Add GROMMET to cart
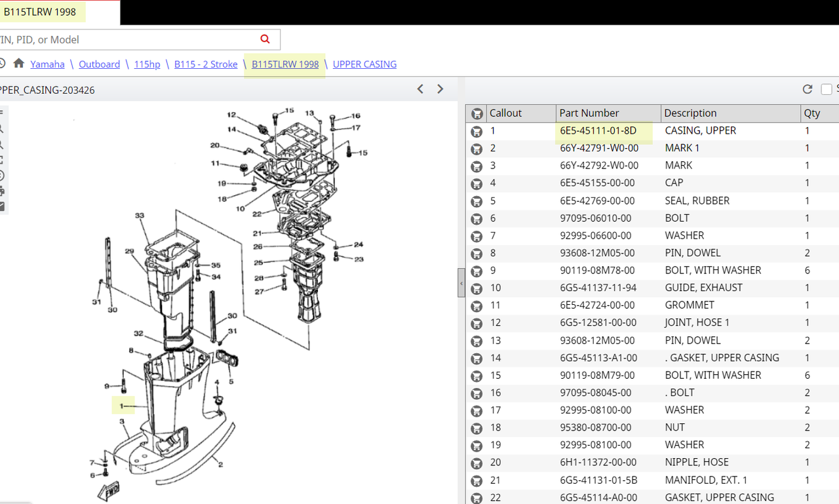Screen dimensions: 839x504 point(477,306)
